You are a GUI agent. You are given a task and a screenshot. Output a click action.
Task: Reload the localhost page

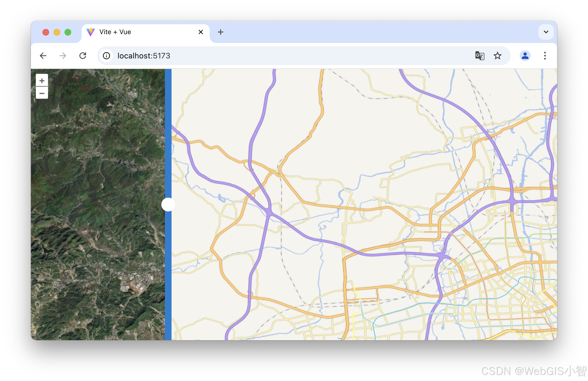[83, 56]
